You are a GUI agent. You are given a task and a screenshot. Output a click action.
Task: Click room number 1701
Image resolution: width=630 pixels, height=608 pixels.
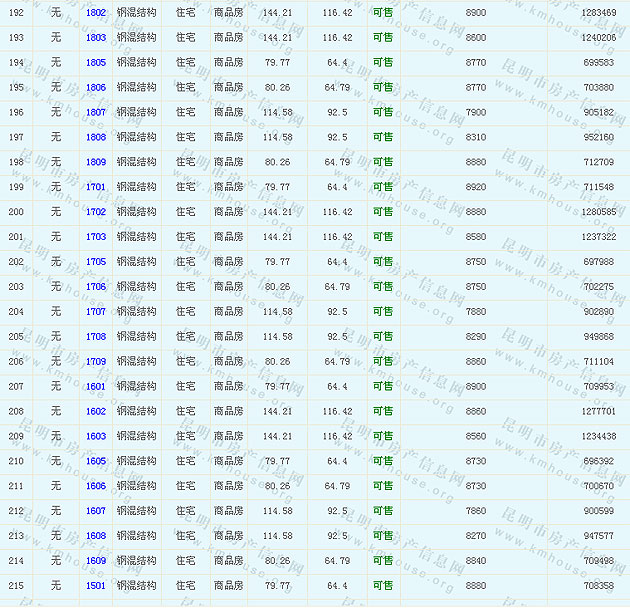point(96,187)
